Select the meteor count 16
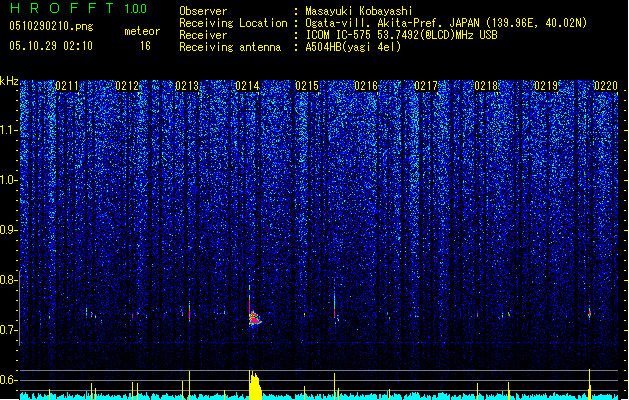The height and width of the screenshot is (400, 629). [145, 46]
